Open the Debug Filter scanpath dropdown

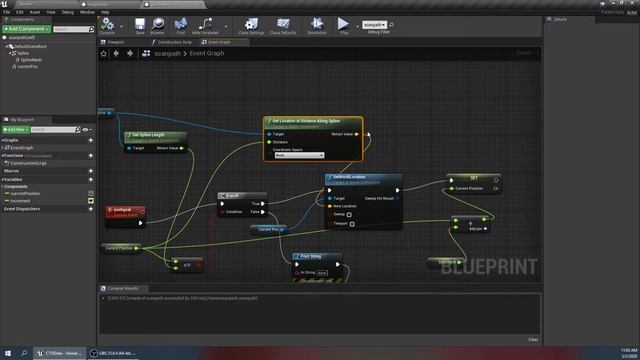pyautogui.click(x=374, y=25)
